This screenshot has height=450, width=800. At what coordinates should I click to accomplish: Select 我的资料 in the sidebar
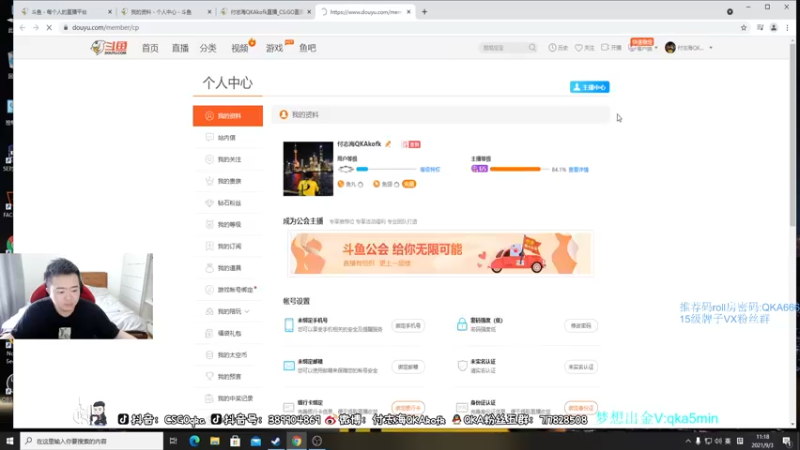pyautogui.click(x=228, y=116)
